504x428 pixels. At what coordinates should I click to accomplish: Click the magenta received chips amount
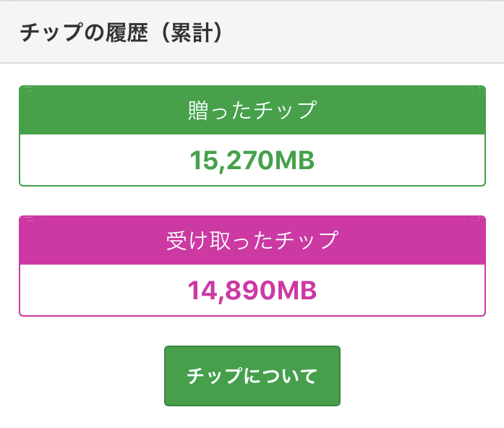(x=252, y=291)
